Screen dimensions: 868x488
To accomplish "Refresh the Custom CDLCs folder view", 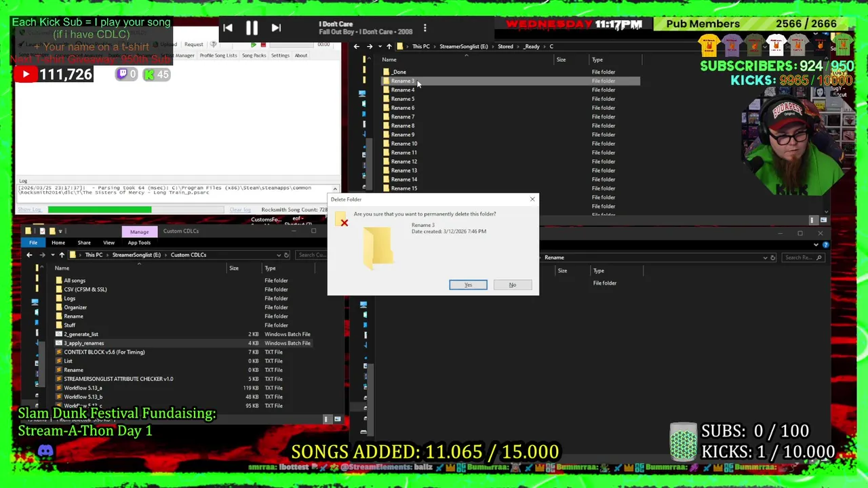I will 286,255.
